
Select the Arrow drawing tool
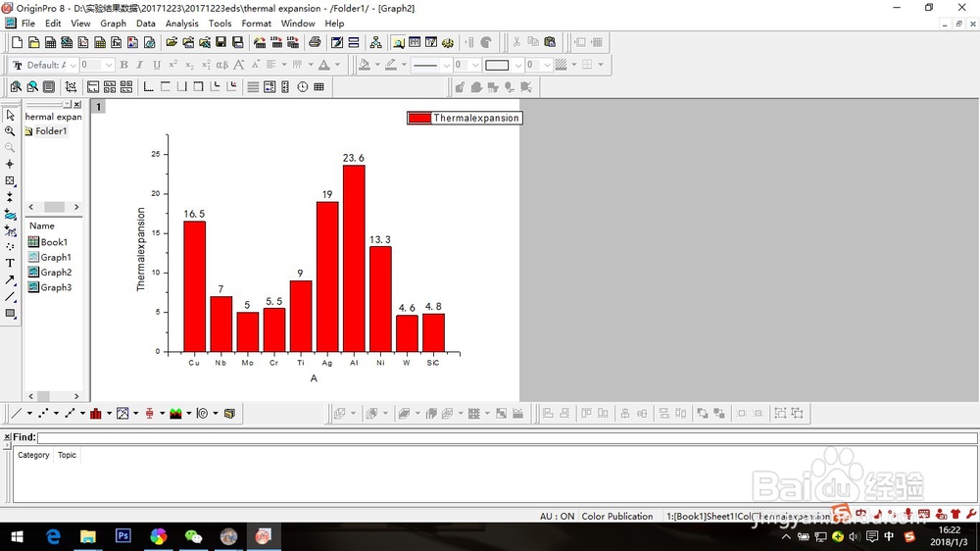pos(10,280)
